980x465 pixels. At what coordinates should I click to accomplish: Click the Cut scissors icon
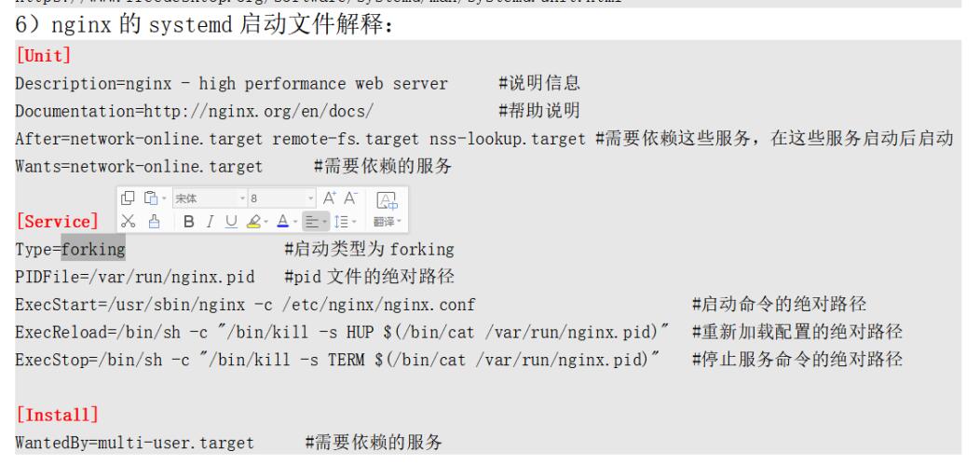128,221
